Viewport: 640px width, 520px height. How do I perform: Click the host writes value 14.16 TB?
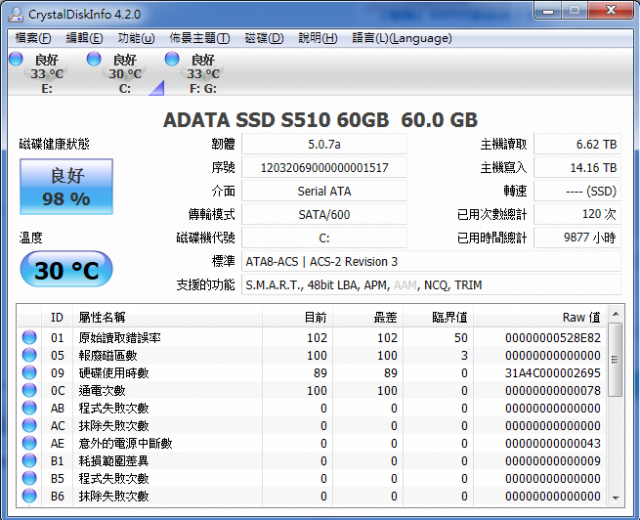click(577, 167)
